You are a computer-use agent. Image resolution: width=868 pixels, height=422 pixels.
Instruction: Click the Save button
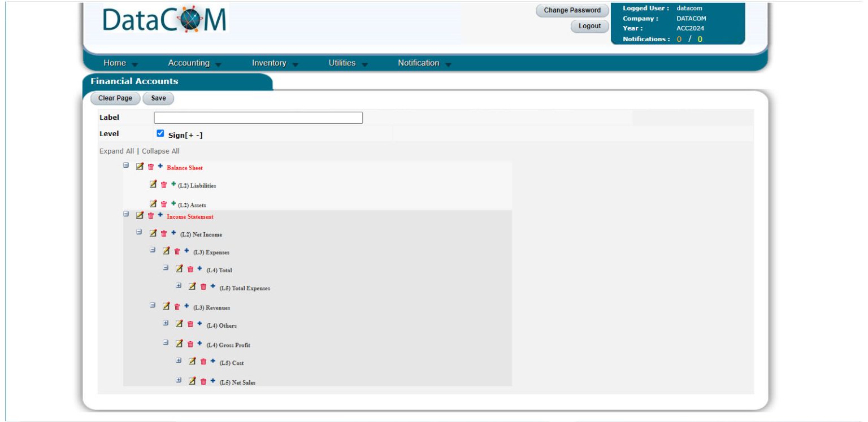pyautogui.click(x=158, y=98)
